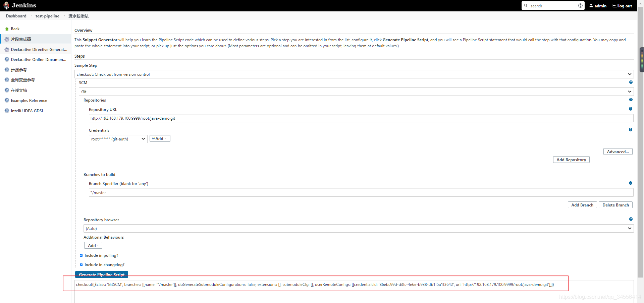Open IntelliJ IDEA GDSL sidebar link
This screenshot has height=303, width=644.
[x=27, y=111]
